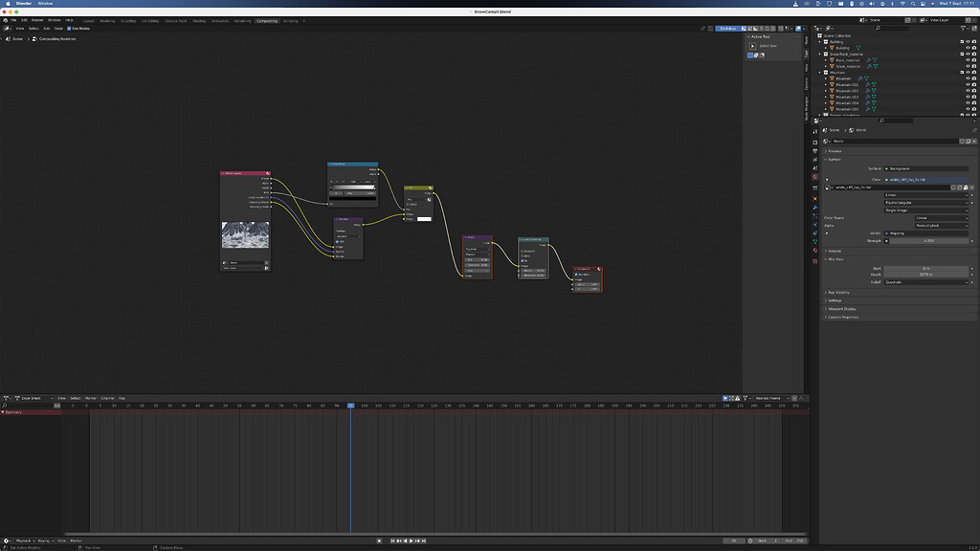Open the Blender logo menu
Screen dimensions: 980x551
point(6,20)
